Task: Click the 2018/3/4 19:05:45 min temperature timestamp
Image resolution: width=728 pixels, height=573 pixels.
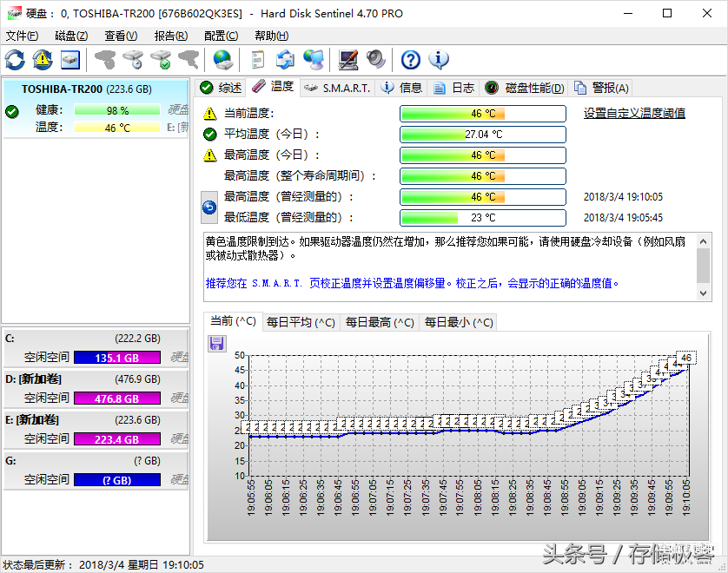Action: 623,218
